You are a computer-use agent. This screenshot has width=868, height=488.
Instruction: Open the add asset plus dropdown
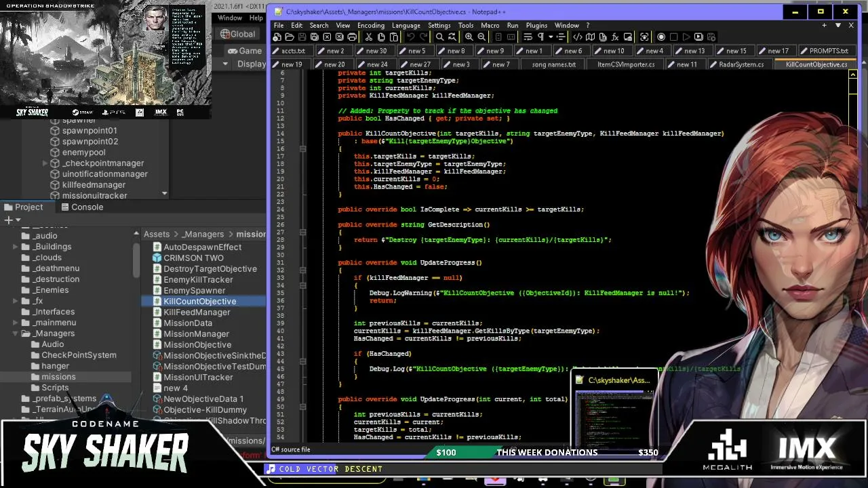pos(11,220)
